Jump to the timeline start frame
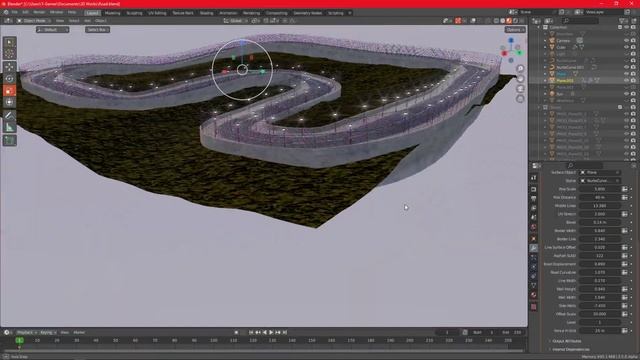 pyautogui.click(x=251, y=332)
